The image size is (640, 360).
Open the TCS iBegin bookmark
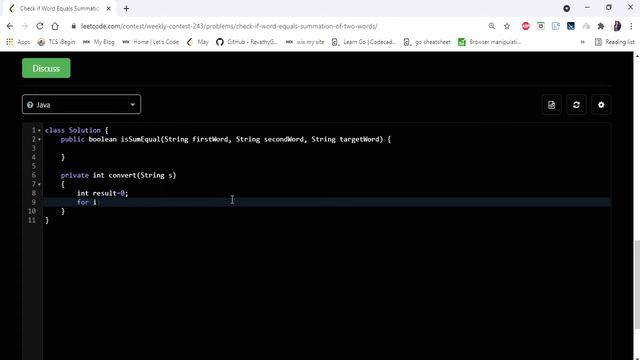tap(56, 42)
